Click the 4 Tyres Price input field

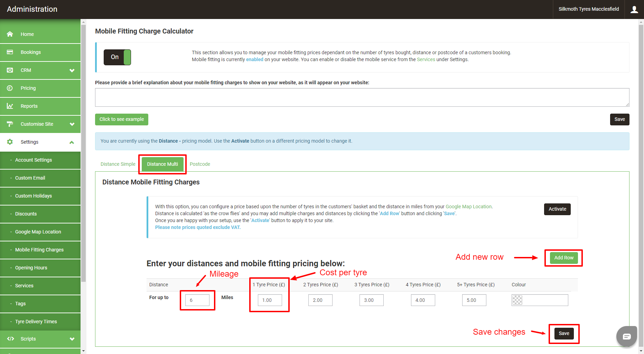coord(423,300)
